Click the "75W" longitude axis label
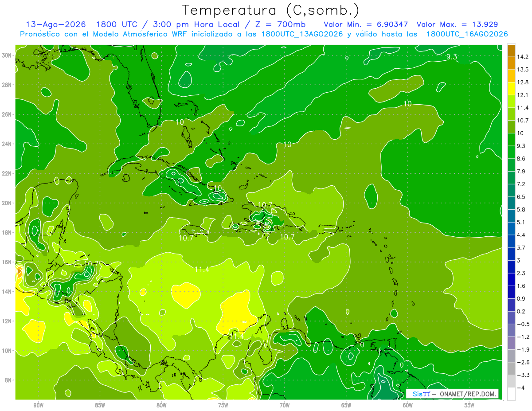The height and width of the screenshot is (411, 532). (223, 405)
